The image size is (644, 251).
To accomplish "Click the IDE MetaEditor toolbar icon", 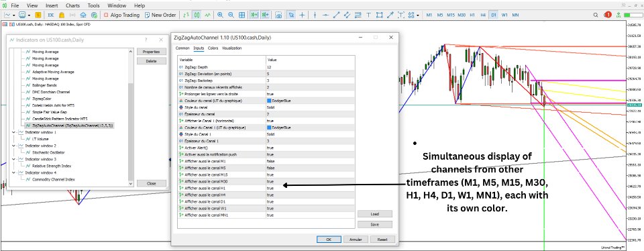I will click(51, 15).
